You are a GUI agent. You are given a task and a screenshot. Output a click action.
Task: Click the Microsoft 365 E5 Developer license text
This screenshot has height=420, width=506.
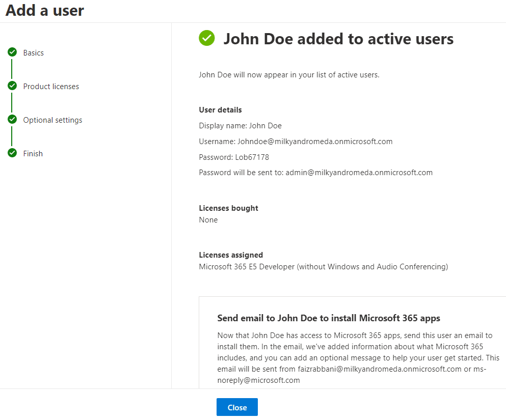click(323, 267)
